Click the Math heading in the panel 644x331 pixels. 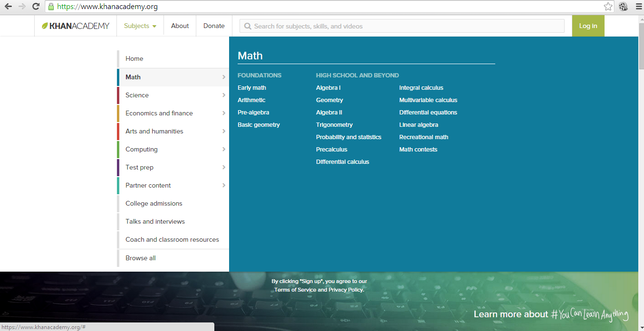click(x=250, y=56)
